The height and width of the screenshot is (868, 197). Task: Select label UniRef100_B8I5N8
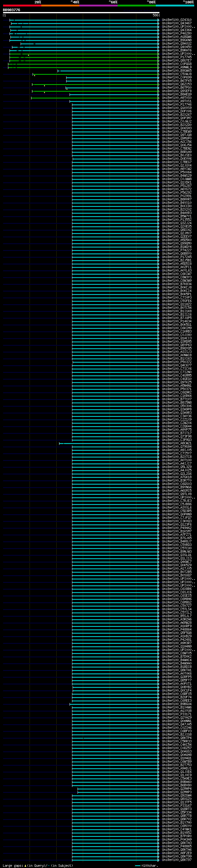tap(176, 402)
